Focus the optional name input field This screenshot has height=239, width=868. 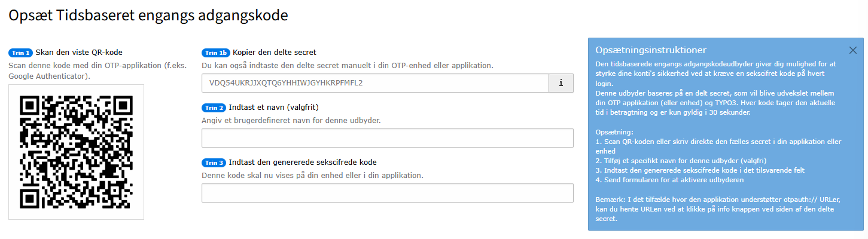387,138
